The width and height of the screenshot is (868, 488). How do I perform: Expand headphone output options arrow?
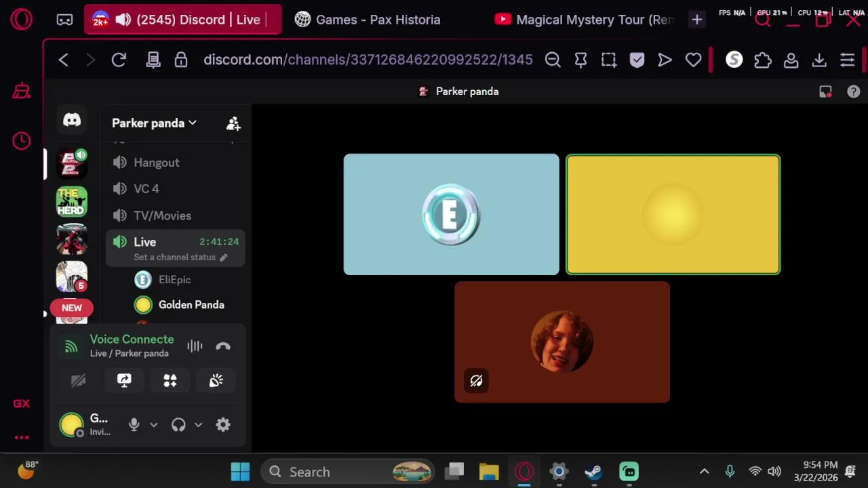(198, 425)
